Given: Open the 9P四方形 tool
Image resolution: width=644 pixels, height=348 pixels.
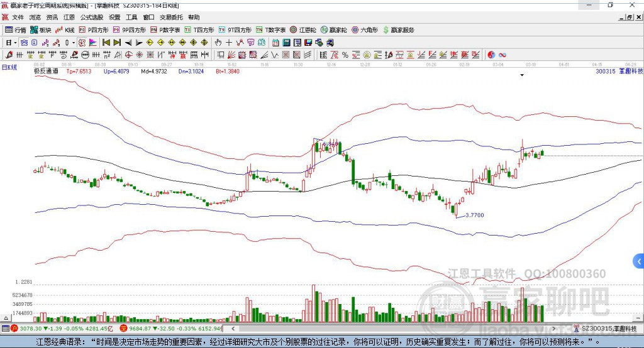Looking at the screenshot, I should (130, 30).
